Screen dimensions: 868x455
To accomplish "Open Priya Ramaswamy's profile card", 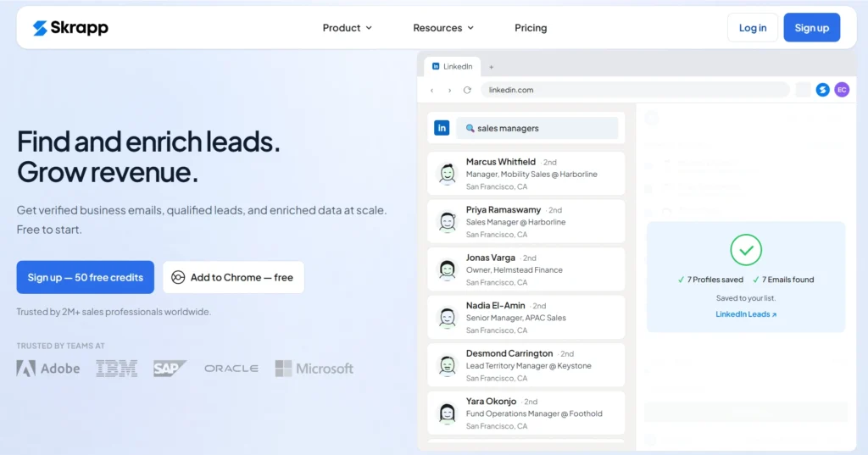I will click(526, 221).
